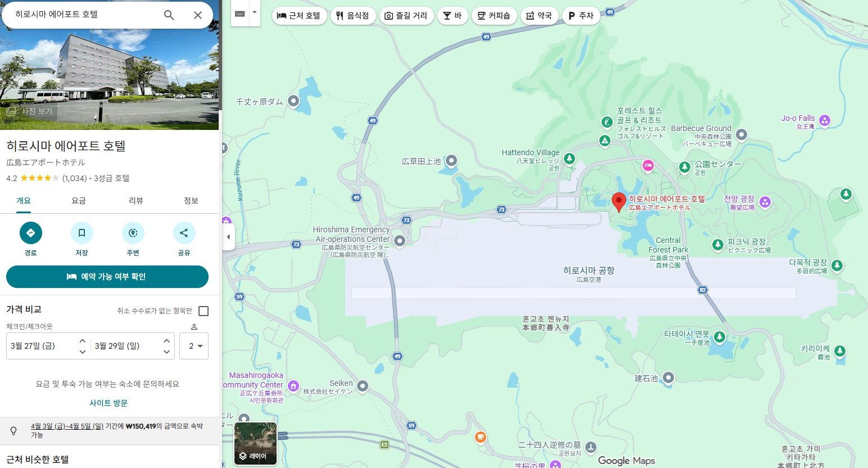868x468 pixels.
Task: Increase check-in date with up arrow
Action: (83, 341)
